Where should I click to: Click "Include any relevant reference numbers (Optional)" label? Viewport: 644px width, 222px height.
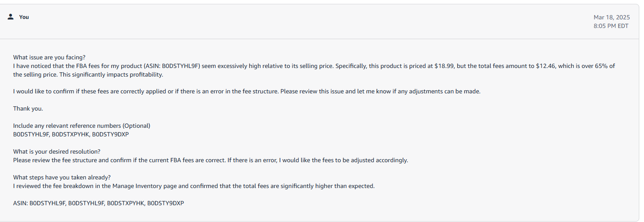(x=82, y=126)
